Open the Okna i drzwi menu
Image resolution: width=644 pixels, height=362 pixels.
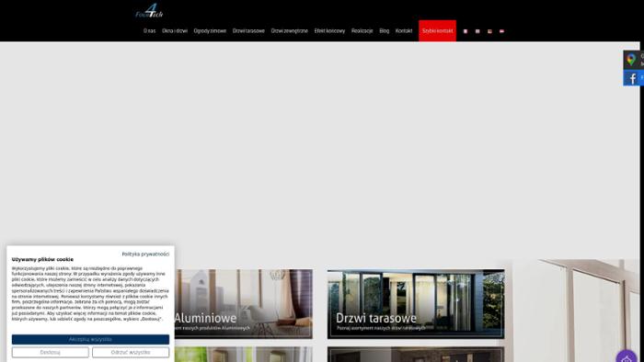(175, 30)
